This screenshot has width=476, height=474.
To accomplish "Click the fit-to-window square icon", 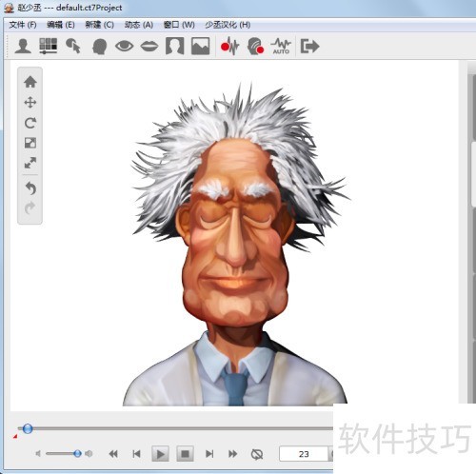I will pyautogui.click(x=30, y=143).
